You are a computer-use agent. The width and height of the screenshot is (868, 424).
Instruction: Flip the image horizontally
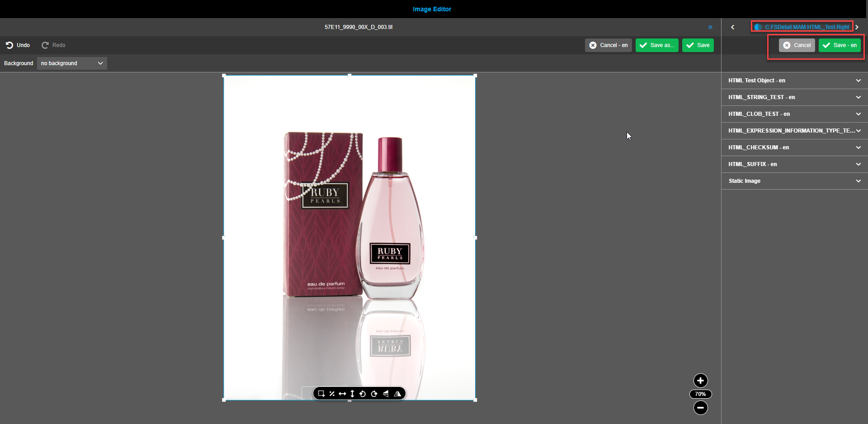(386, 393)
